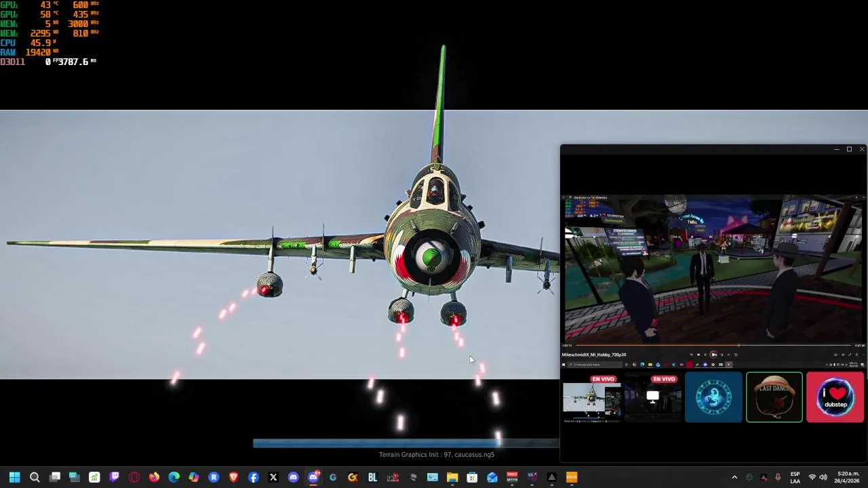Open X app from the taskbar
Viewport: 868px width, 488px height.
tap(273, 477)
